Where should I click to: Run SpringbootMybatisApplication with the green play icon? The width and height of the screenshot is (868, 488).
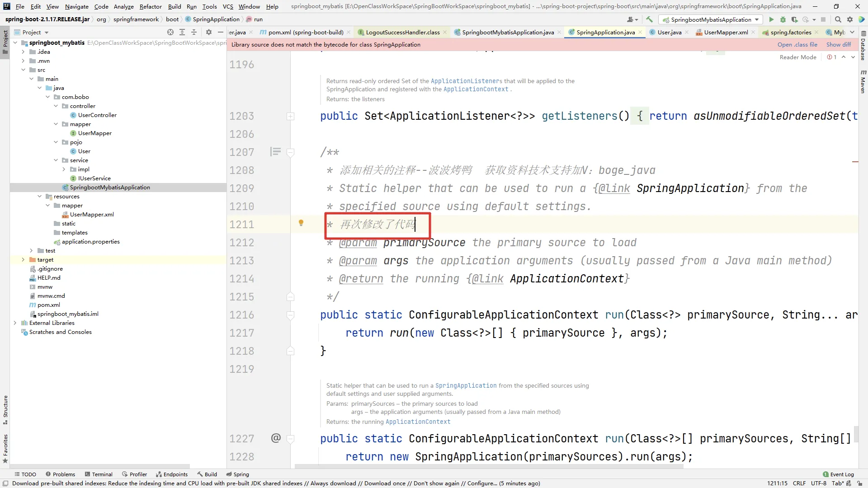tap(771, 19)
